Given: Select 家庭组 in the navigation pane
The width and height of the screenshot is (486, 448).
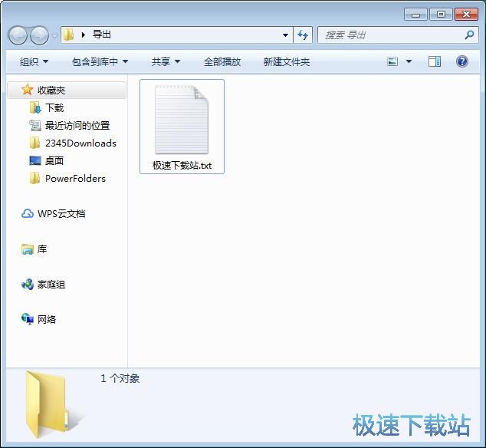Looking at the screenshot, I should [x=51, y=284].
